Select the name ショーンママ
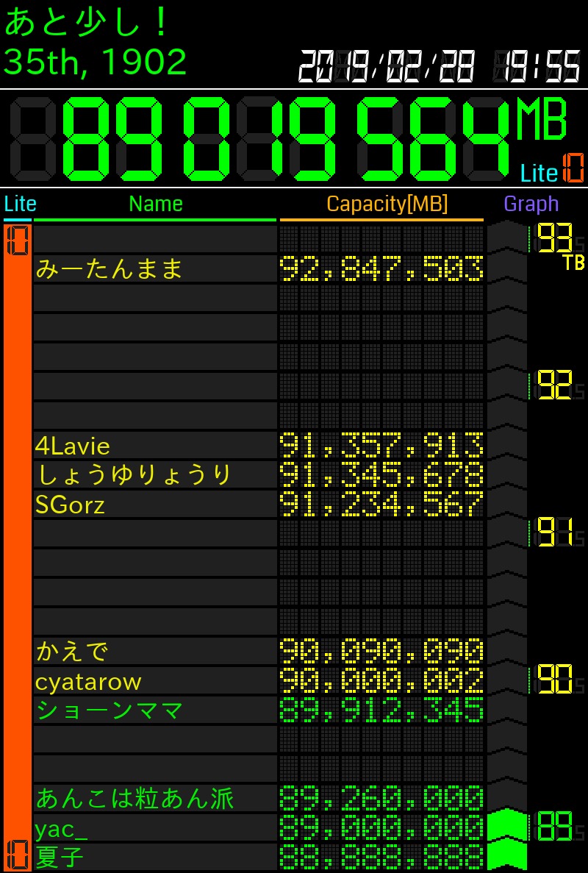This screenshot has height=873, width=588. [110, 711]
